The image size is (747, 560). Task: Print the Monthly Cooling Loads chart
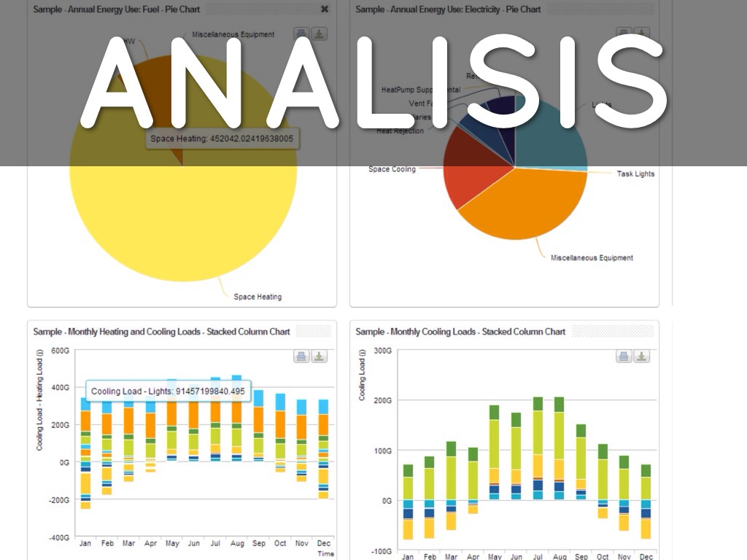point(624,356)
